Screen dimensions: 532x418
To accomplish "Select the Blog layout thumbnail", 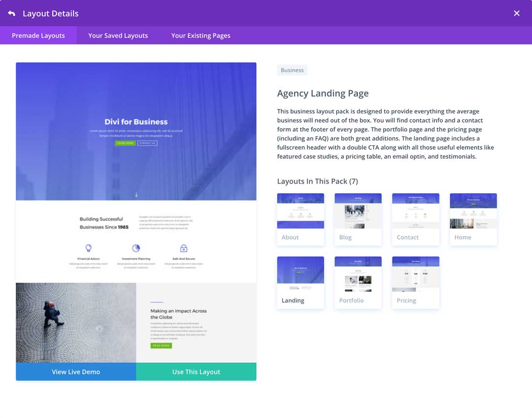I will (x=358, y=219).
